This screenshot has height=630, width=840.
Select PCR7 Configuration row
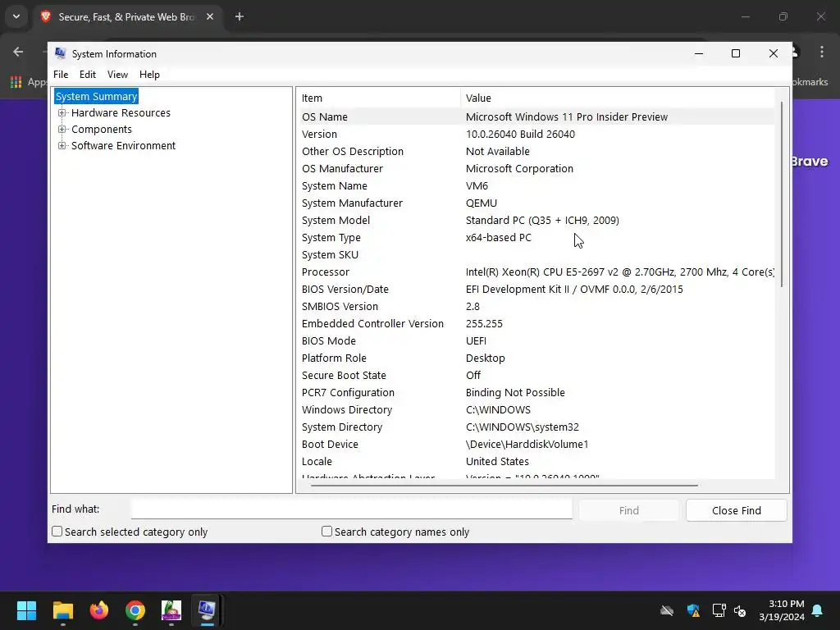click(536, 393)
